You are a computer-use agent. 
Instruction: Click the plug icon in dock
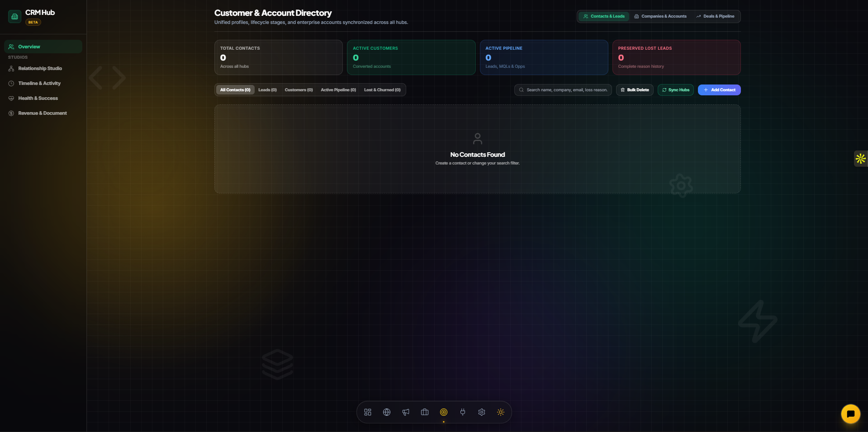tap(463, 412)
